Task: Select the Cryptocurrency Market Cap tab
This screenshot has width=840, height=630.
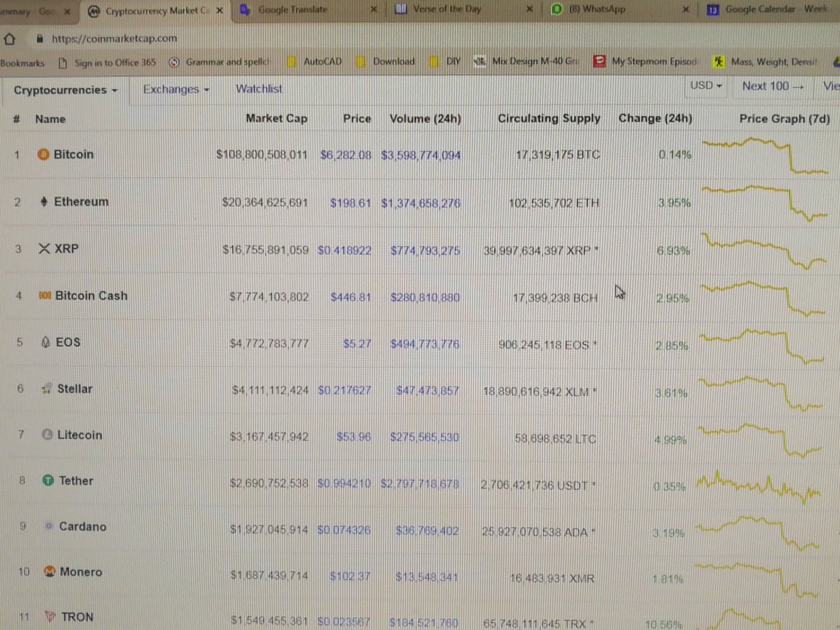Action: point(154,11)
